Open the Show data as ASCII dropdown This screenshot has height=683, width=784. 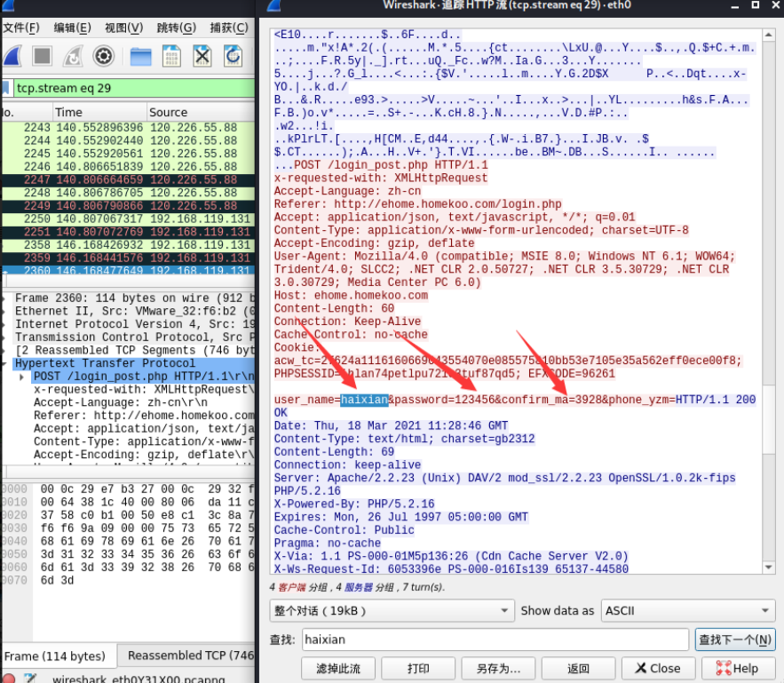[x=688, y=610]
